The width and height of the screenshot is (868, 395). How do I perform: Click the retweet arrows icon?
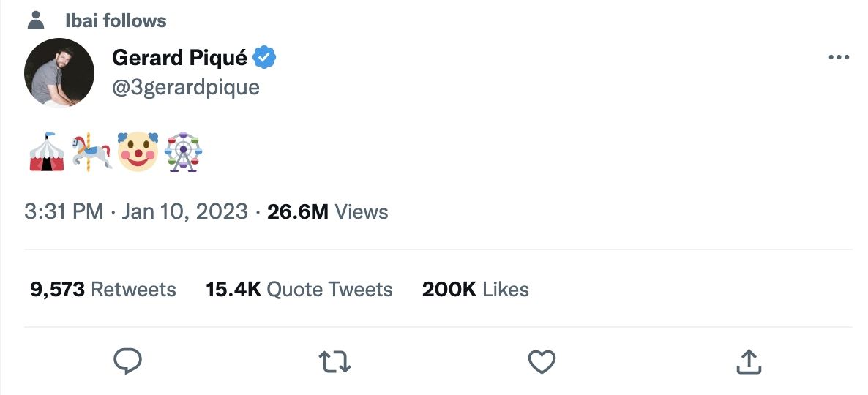(335, 361)
